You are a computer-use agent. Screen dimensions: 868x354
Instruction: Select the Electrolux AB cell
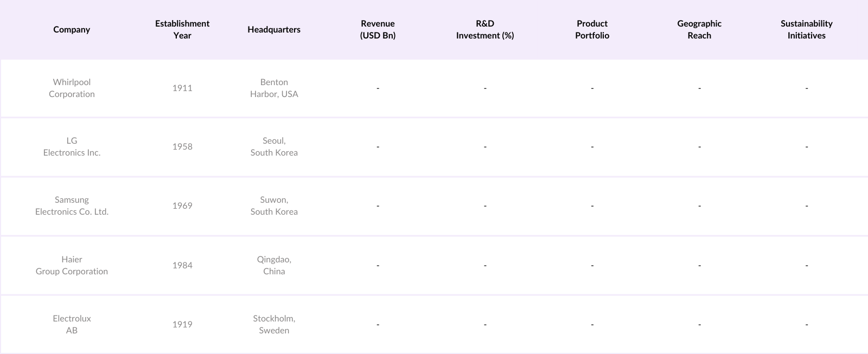point(72,324)
